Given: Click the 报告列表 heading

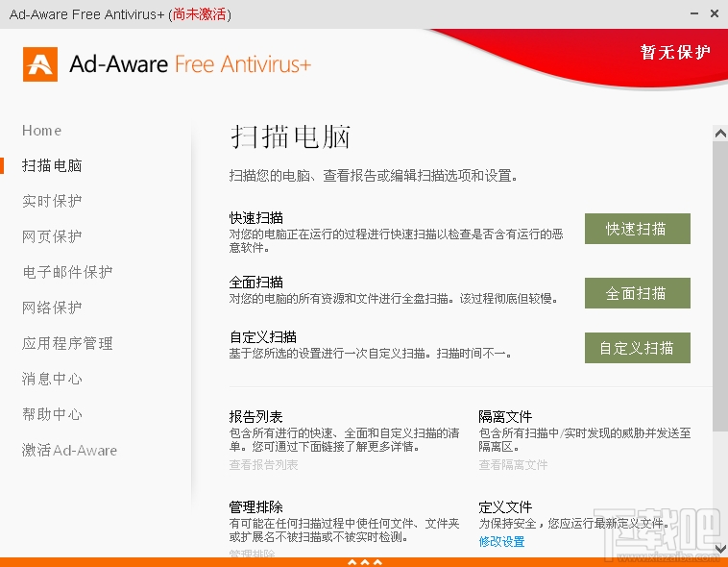Looking at the screenshot, I should pos(255,416).
